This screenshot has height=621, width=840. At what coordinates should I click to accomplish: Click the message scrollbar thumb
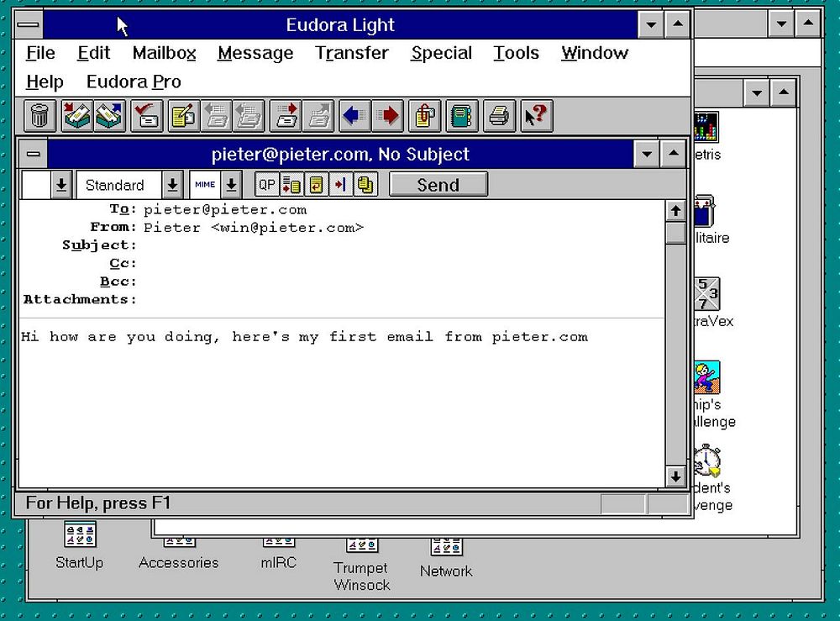point(675,233)
